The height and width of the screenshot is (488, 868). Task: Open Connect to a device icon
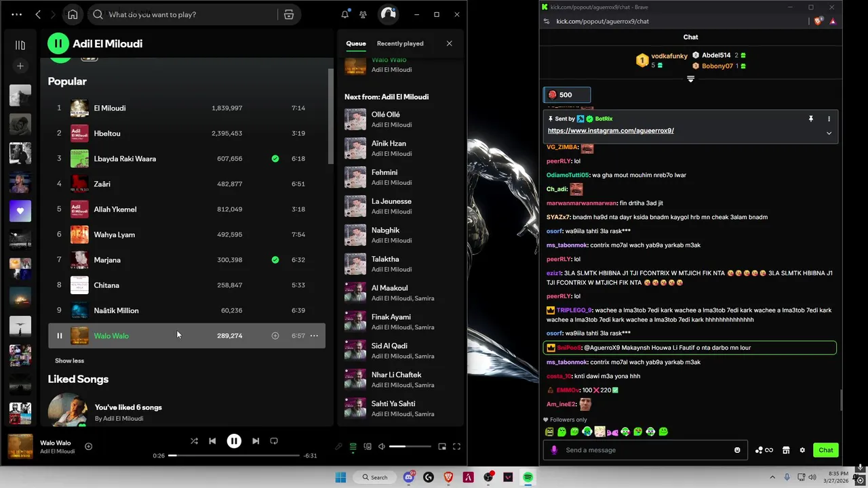pos(368,446)
